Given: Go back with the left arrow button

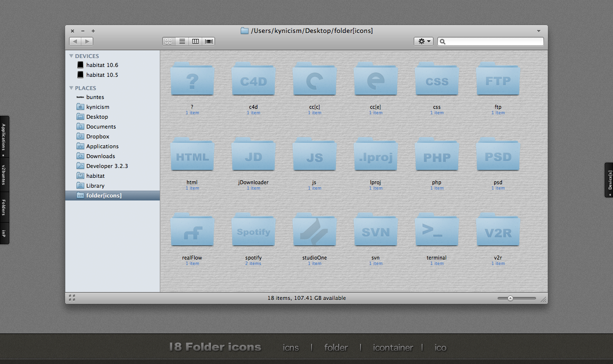Looking at the screenshot, I should pyautogui.click(x=75, y=41).
